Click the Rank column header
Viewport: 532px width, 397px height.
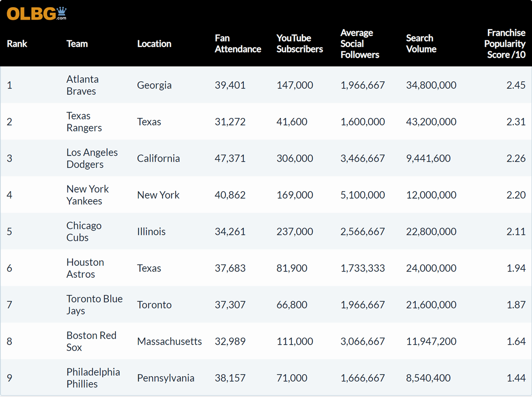pyautogui.click(x=17, y=44)
